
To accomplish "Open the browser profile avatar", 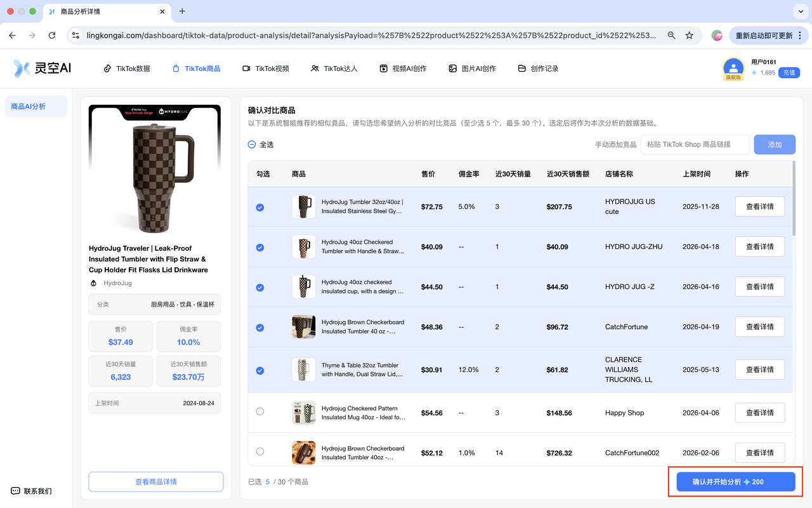I will (717, 36).
